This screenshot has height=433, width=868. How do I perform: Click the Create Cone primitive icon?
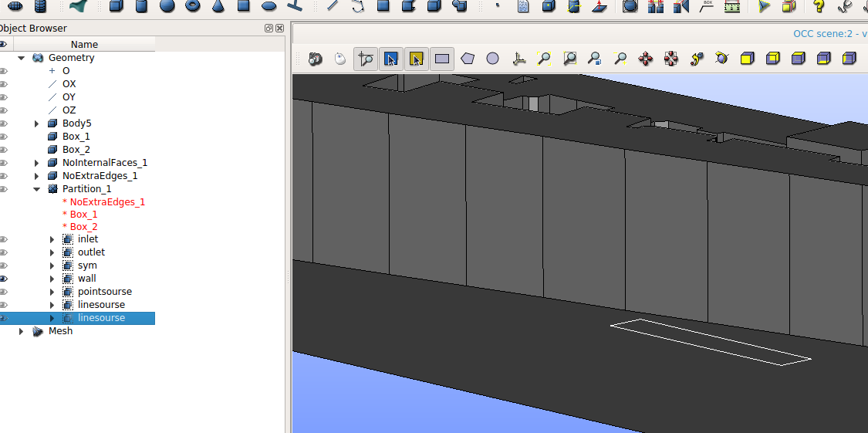pyautogui.click(x=218, y=6)
